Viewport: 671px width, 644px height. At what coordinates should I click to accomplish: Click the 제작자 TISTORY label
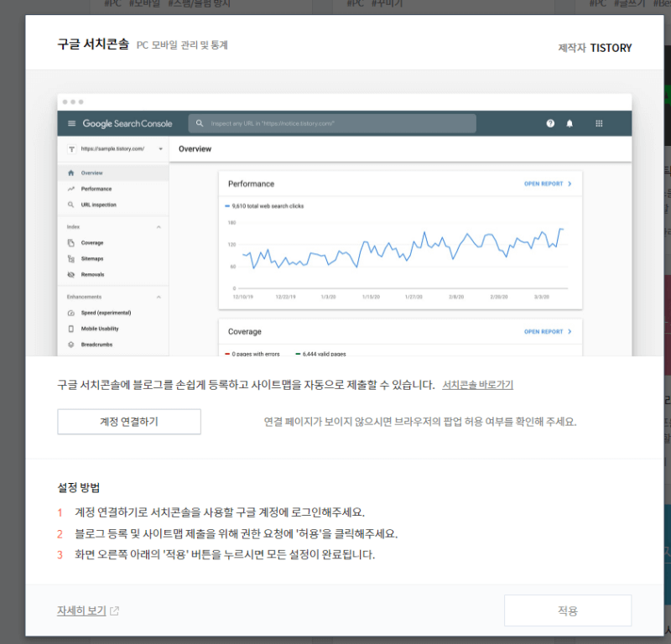[x=595, y=48]
